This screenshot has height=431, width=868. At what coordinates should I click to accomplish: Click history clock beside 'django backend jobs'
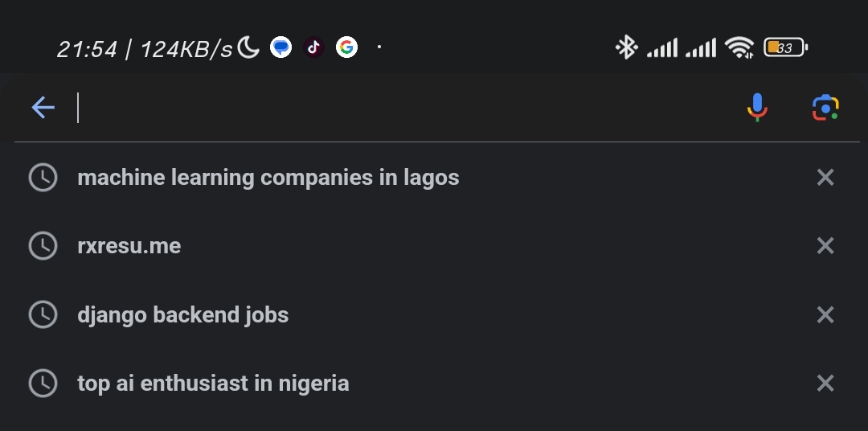coord(43,314)
